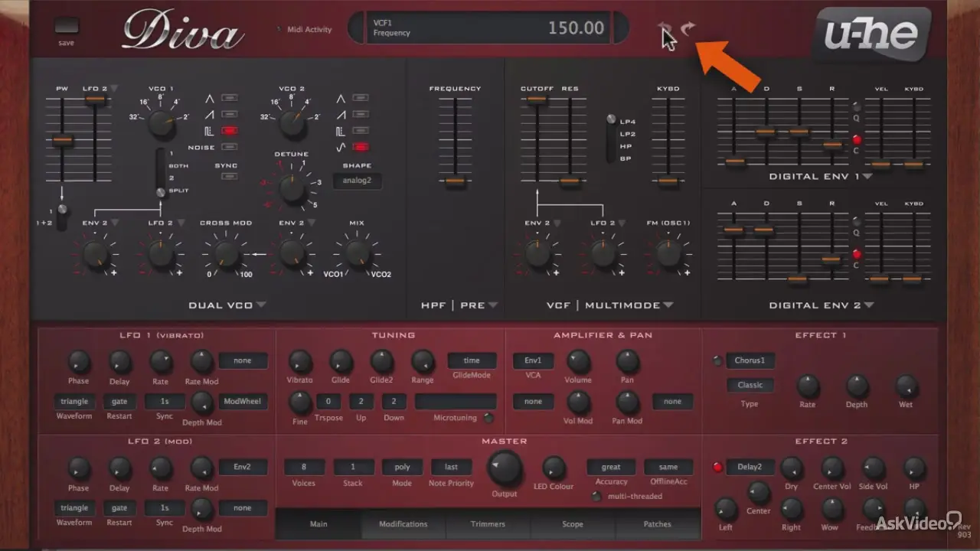Click the Note Priority last button
This screenshot has width=980, height=551.
[x=452, y=467]
